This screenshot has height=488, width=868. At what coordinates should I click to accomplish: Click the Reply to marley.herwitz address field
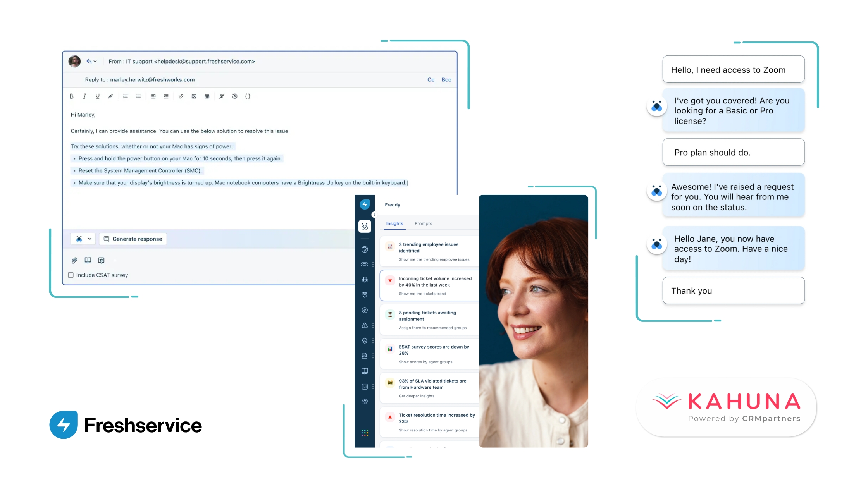coord(140,80)
